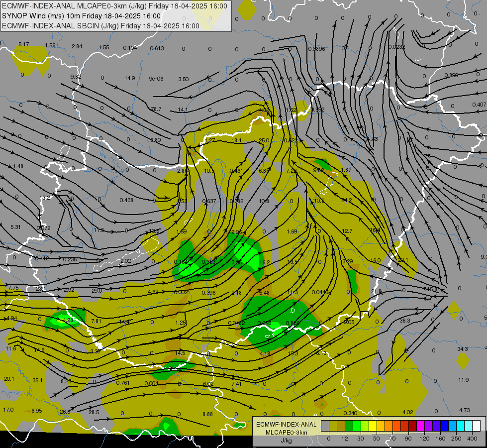Click the legend tick label '30'
The width and height of the screenshot is (487, 448).
(x=361, y=439)
